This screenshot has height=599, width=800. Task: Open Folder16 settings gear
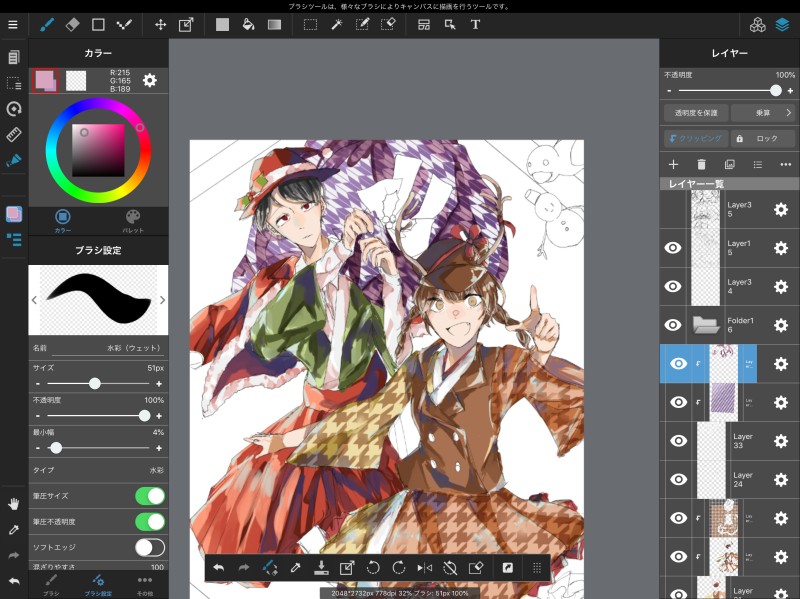click(x=781, y=325)
